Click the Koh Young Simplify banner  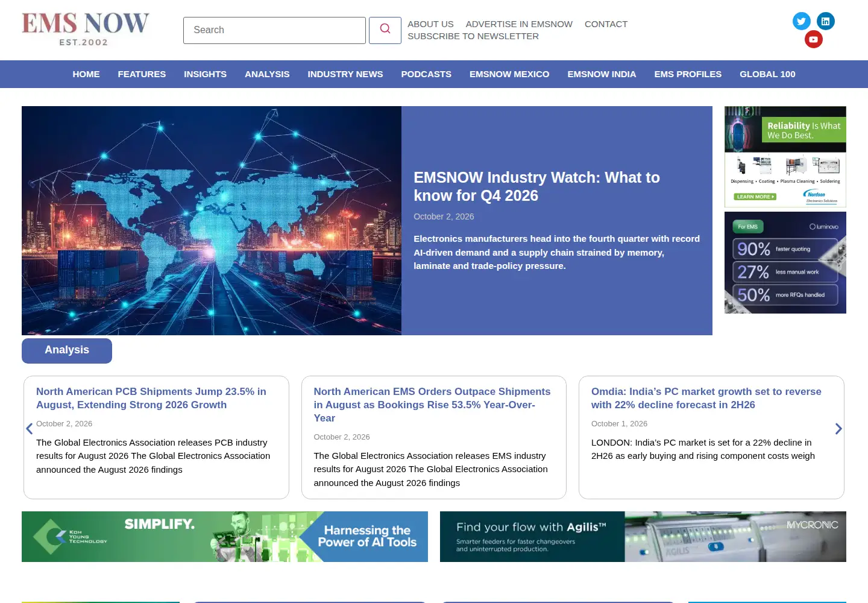coord(225,537)
